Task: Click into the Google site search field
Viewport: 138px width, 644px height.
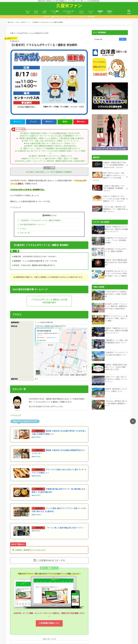Action: click(105, 39)
